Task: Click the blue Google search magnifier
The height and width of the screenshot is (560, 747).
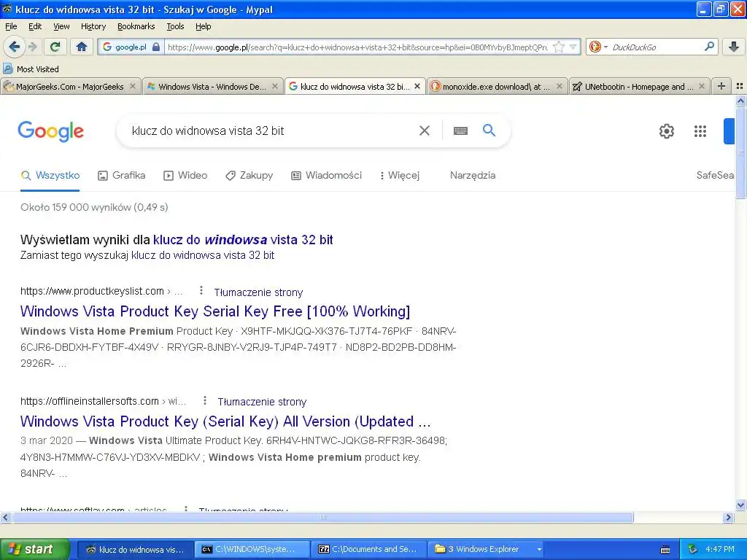Action: coord(489,130)
